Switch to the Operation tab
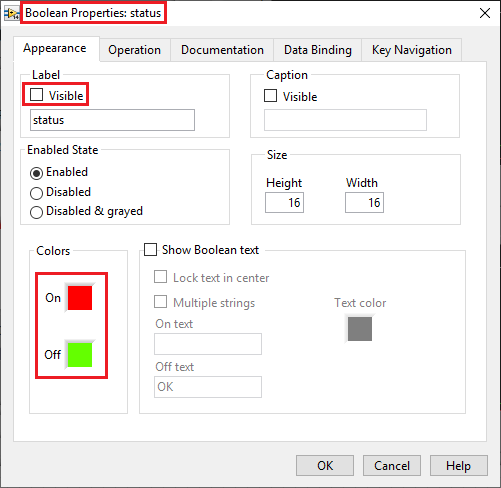Viewport: 501px width, 488px height. tap(135, 50)
